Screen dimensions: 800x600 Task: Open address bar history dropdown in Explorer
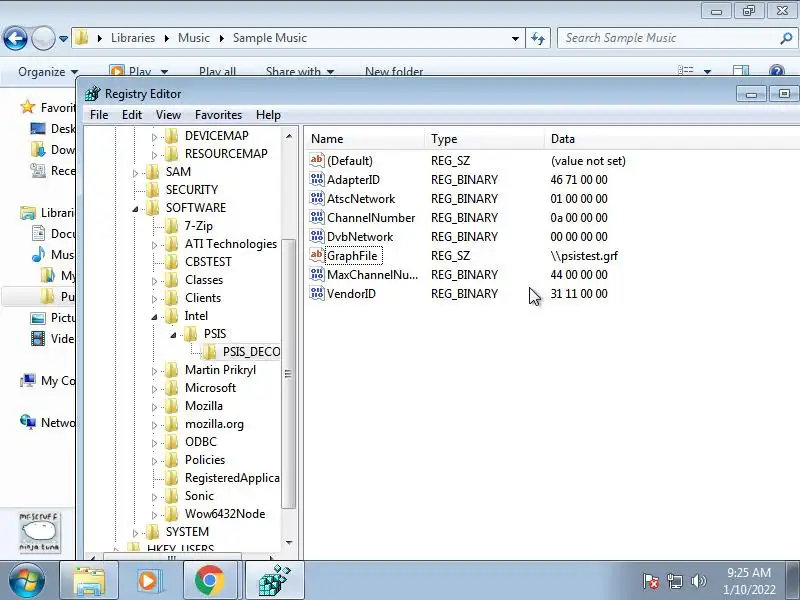click(515, 39)
